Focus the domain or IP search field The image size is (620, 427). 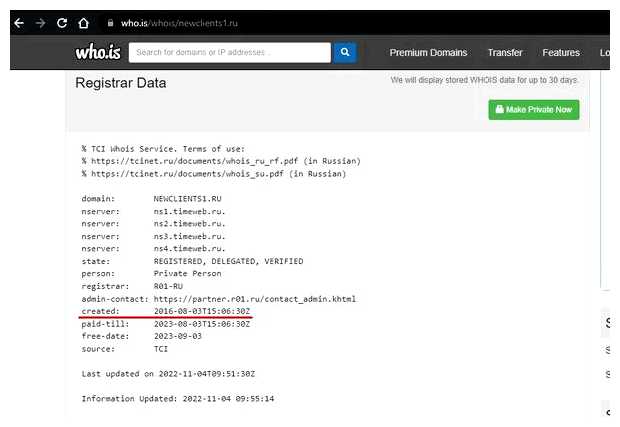230,52
